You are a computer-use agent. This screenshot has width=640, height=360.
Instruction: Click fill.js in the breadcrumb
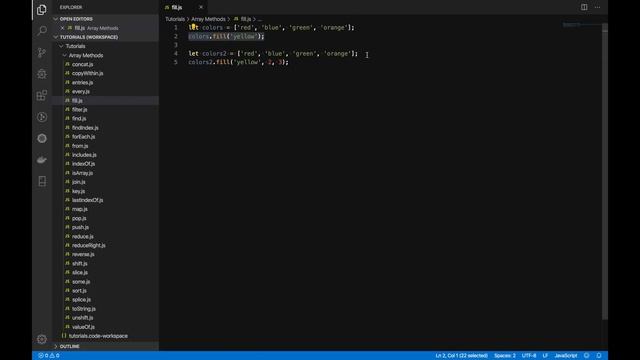tap(245, 19)
